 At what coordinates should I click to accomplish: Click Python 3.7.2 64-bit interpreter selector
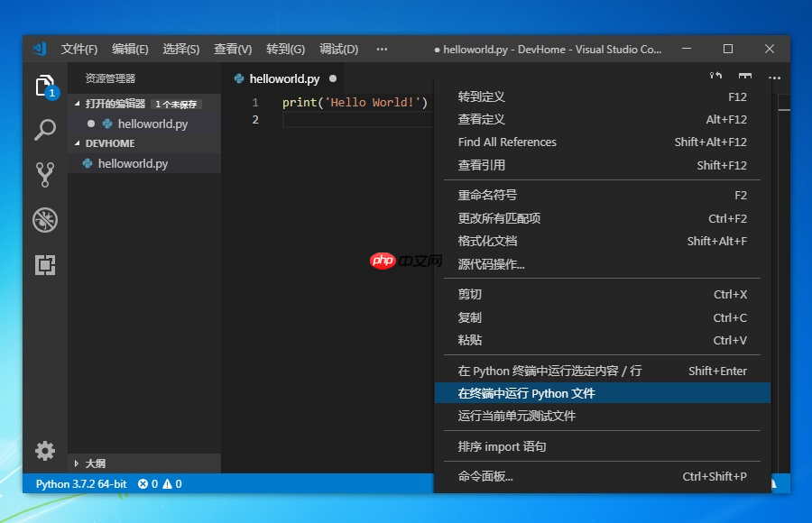pyautogui.click(x=81, y=483)
